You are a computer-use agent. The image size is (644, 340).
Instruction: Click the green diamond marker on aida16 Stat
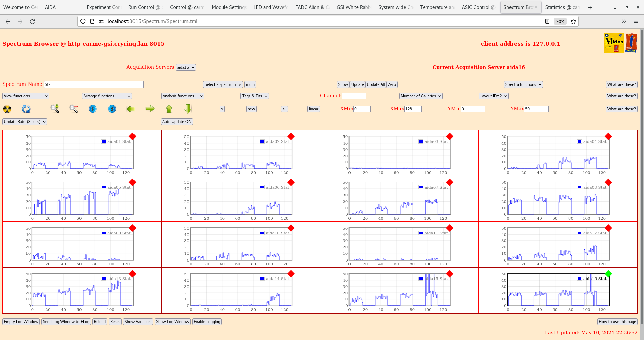[x=608, y=274]
